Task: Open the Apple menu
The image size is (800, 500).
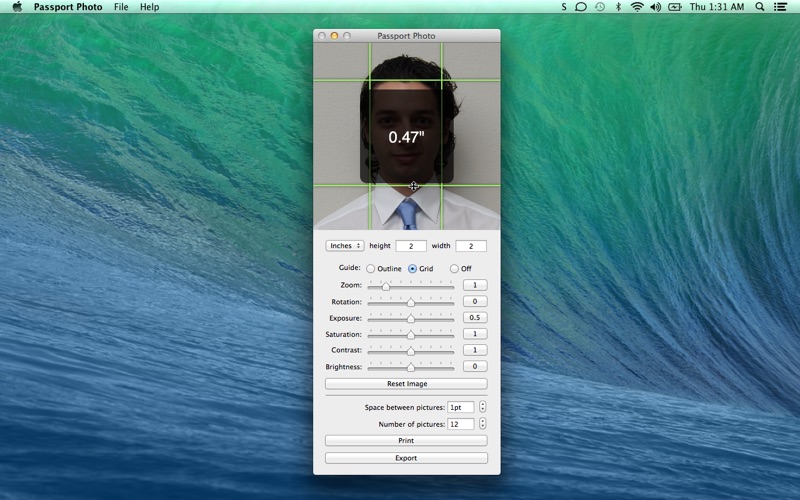Action: 17,7
